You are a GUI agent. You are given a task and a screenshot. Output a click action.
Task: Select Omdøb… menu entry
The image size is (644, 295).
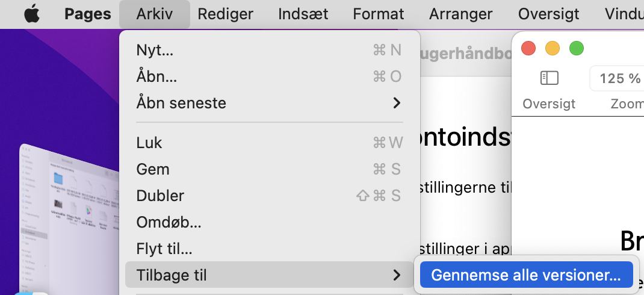(169, 222)
